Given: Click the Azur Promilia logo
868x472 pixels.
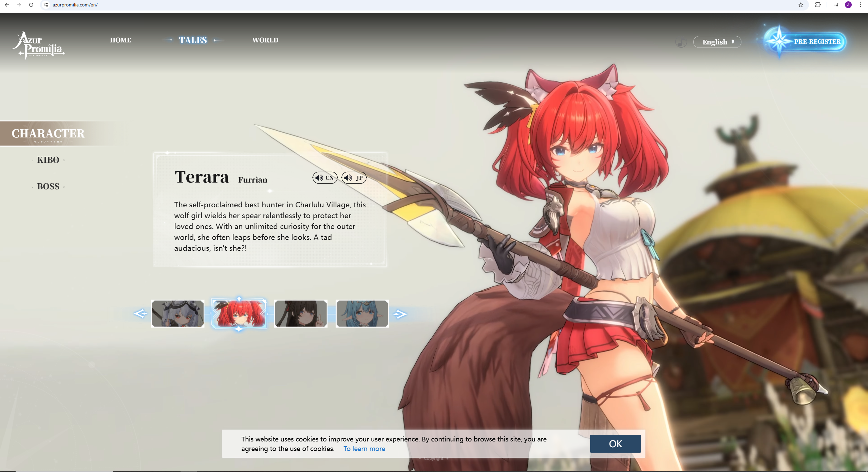Looking at the screenshot, I should pos(38,45).
